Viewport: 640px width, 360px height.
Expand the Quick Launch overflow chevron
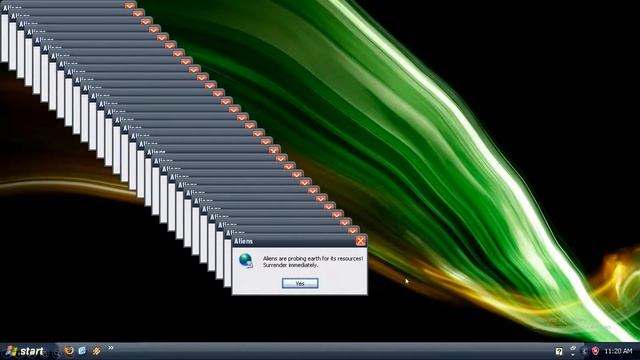pos(111,348)
